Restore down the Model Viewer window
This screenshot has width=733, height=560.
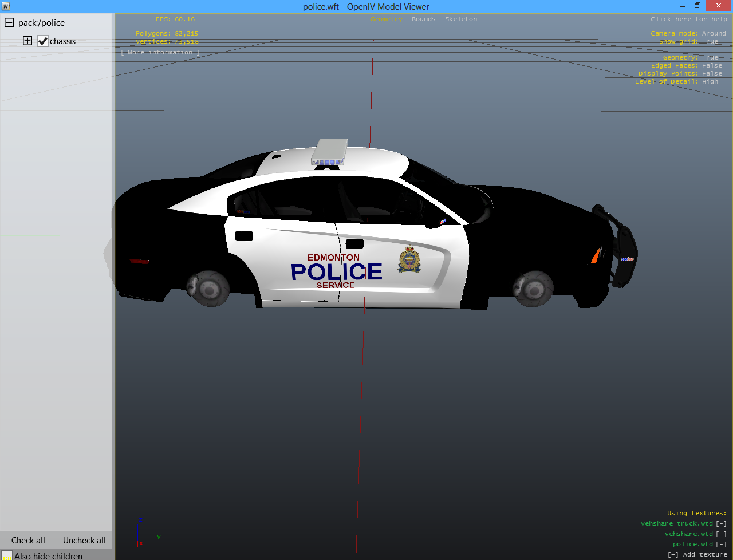(x=697, y=6)
